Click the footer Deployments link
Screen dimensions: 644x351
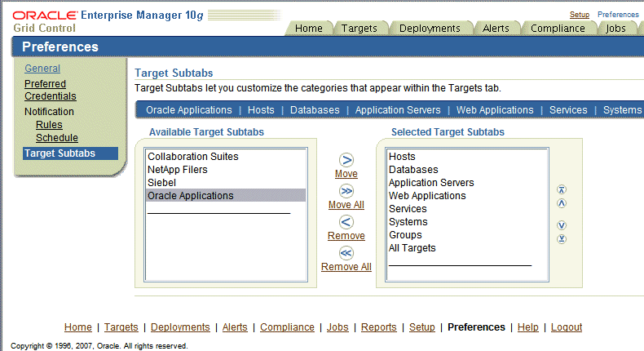pyautogui.click(x=180, y=327)
